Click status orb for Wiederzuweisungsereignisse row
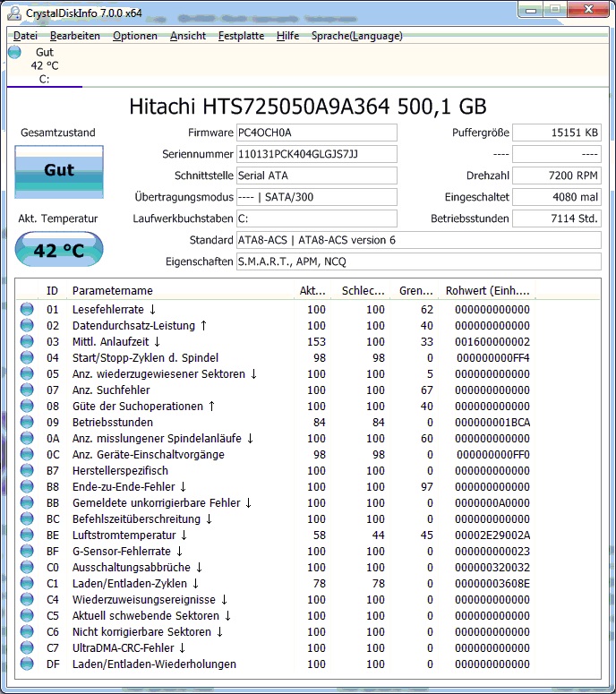This screenshot has width=616, height=694. click(27, 599)
